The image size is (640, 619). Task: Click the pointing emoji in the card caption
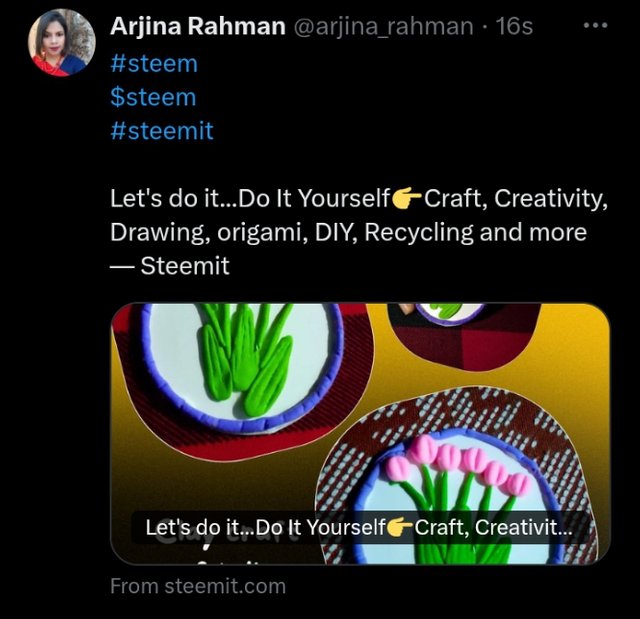click(x=400, y=527)
